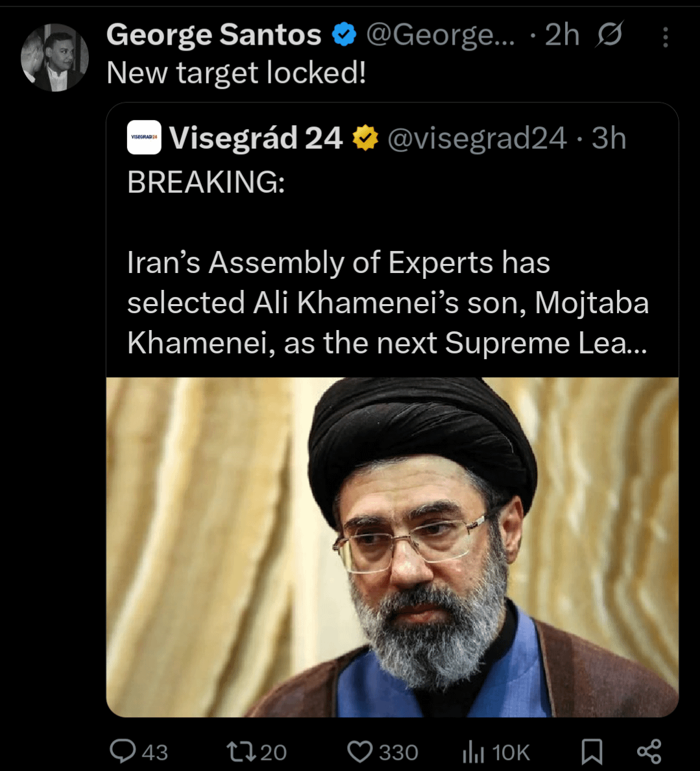The image size is (700, 771).
Task: Open the @visegrad24 handle link
Action: click(477, 138)
